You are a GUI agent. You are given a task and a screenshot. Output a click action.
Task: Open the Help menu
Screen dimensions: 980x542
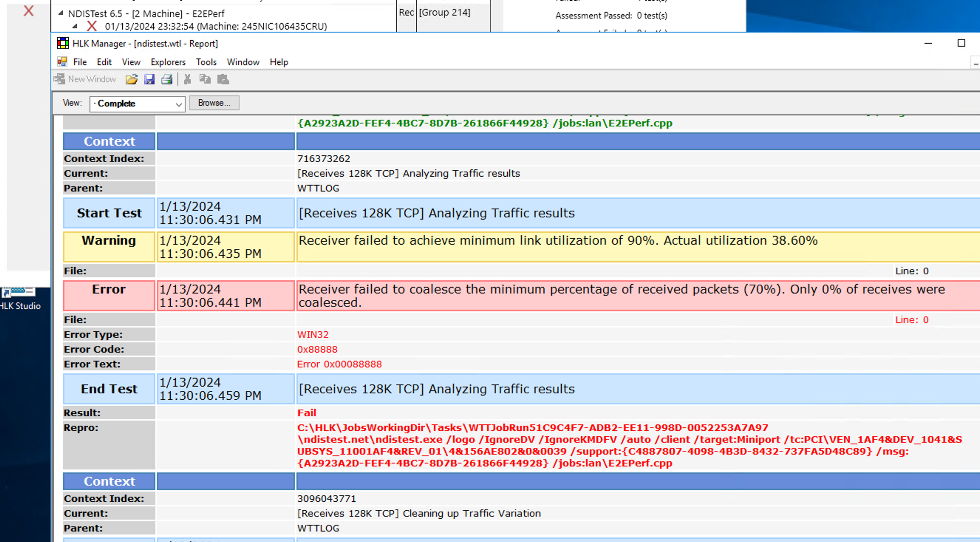279,62
